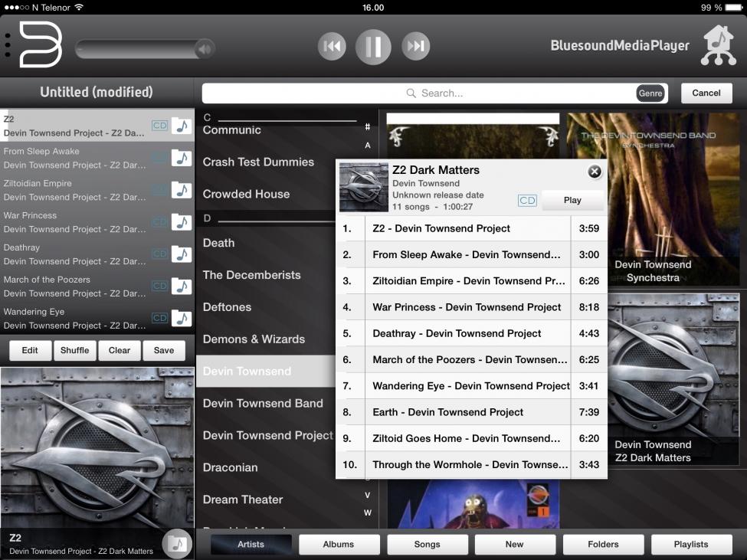The image size is (747, 560).
Task: Select artist Draconian
Action: [231, 467]
